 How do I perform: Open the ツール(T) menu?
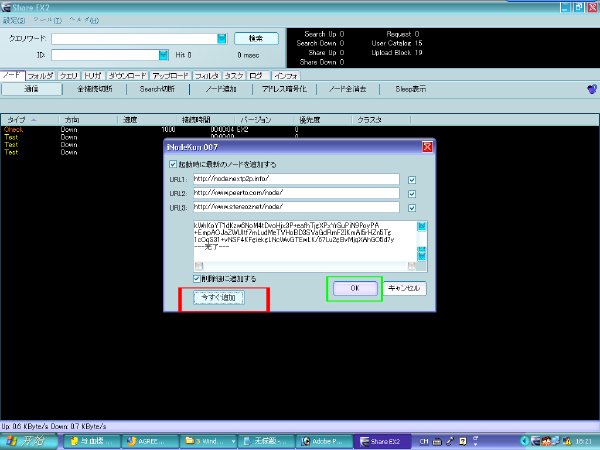(47, 20)
